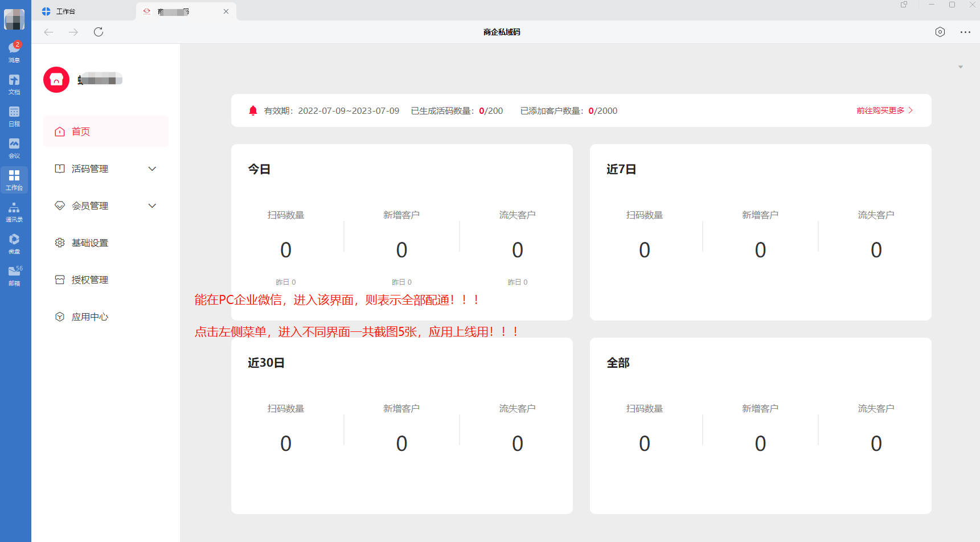Close the current browser tab
Image resolution: width=980 pixels, height=542 pixels.
pos(226,11)
